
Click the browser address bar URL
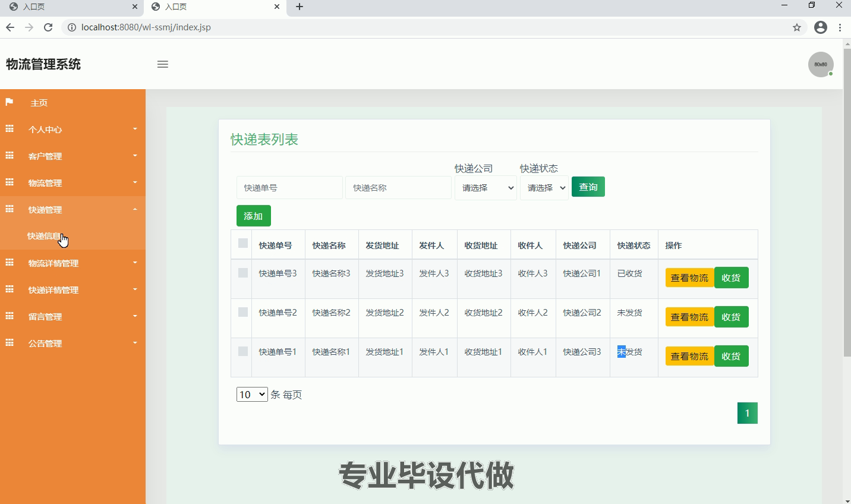point(146,27)
